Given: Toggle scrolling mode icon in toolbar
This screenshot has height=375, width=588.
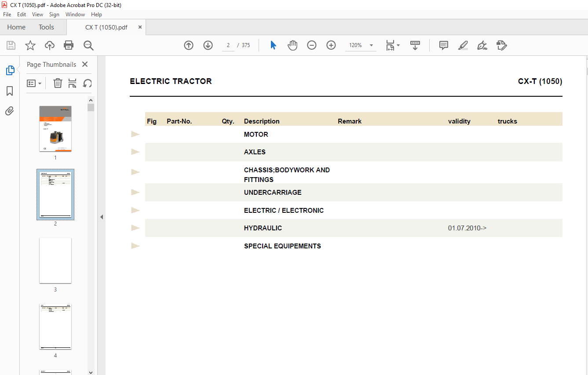Looking at the screenshot, I should [x=415, y=45].
